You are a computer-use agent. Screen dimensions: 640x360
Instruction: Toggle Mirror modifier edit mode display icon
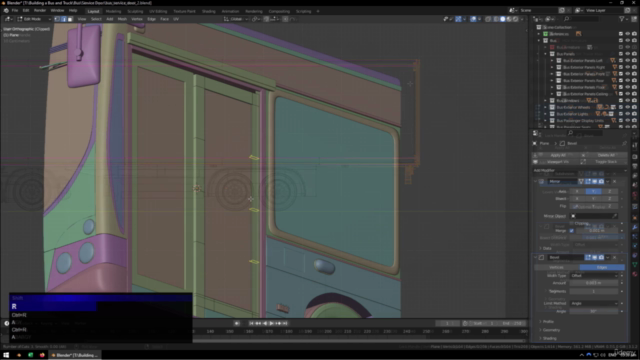pyautogui.click(x=588, y=181)
